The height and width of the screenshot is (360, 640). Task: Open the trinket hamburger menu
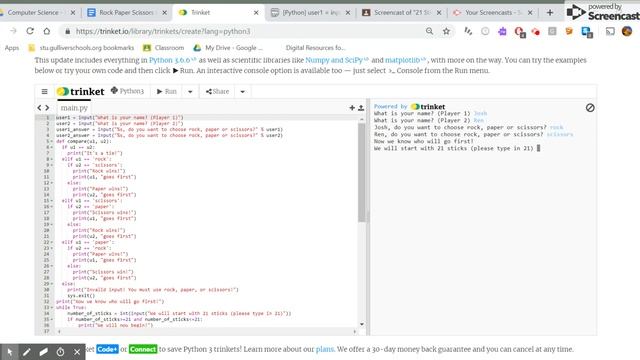click(44, 91)
